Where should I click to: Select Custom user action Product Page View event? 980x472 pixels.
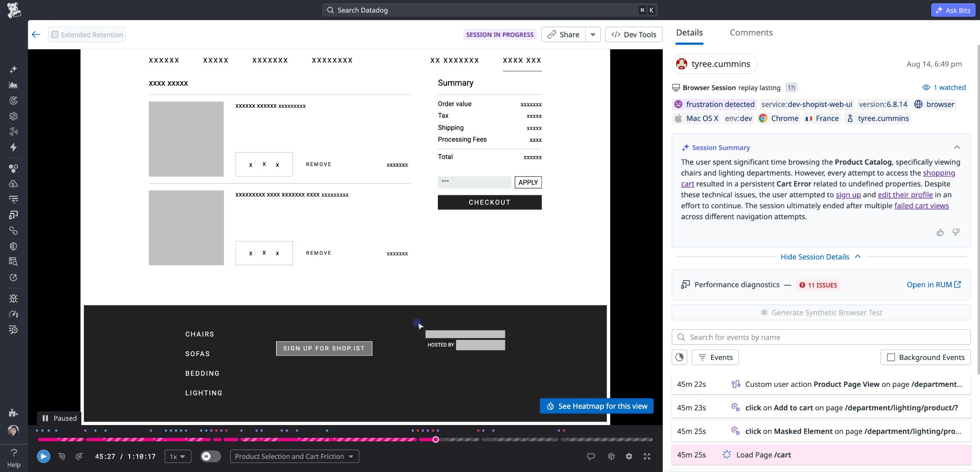(821, 384)
